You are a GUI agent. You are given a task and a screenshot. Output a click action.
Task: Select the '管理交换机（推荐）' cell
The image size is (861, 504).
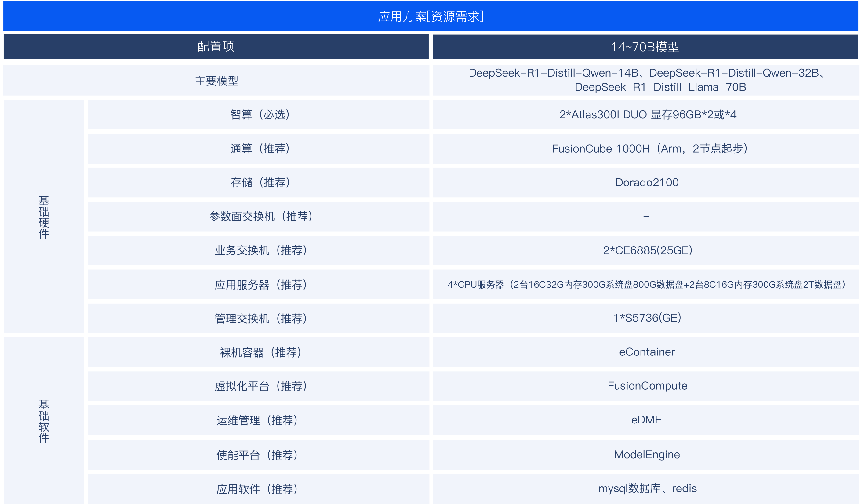pos(259,318)
